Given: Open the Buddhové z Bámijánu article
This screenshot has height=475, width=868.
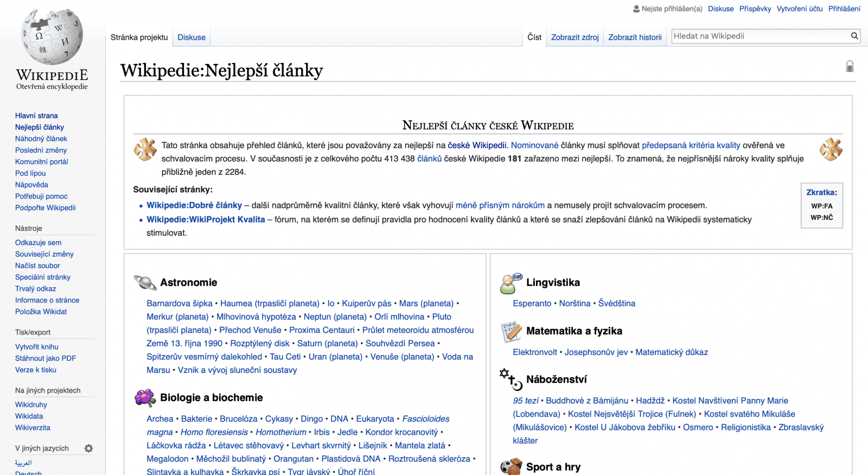Looking at the screenshot, I should 587,400.
